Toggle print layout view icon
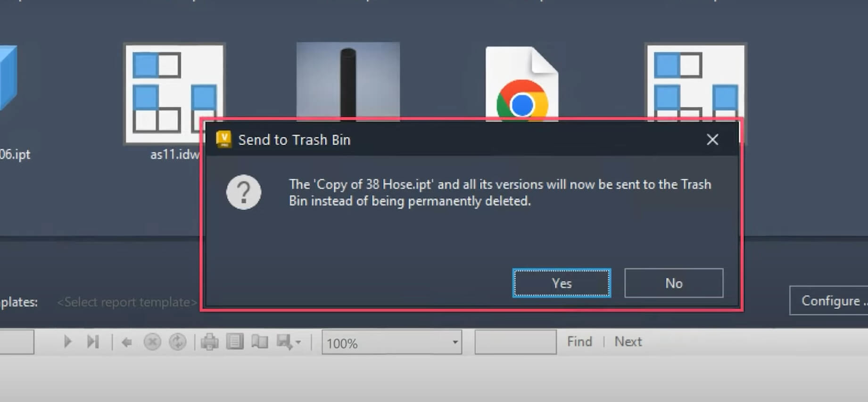 [235, 342]
